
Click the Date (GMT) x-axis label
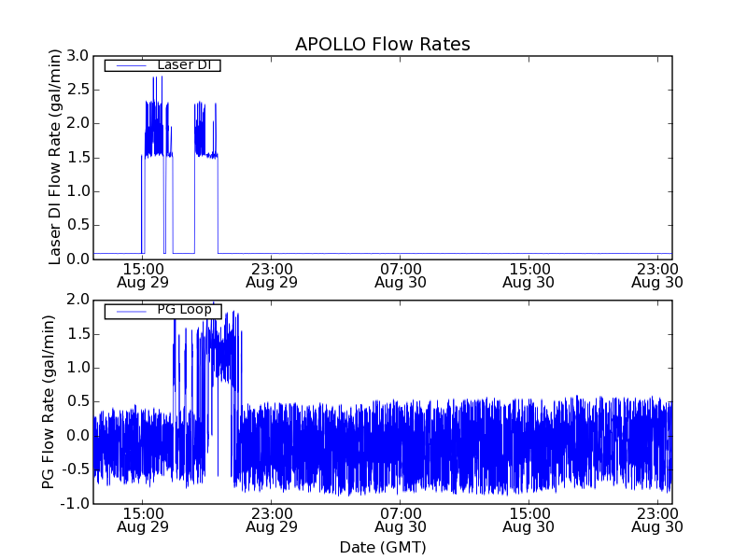pyautogui.click(x=382, y=547)
